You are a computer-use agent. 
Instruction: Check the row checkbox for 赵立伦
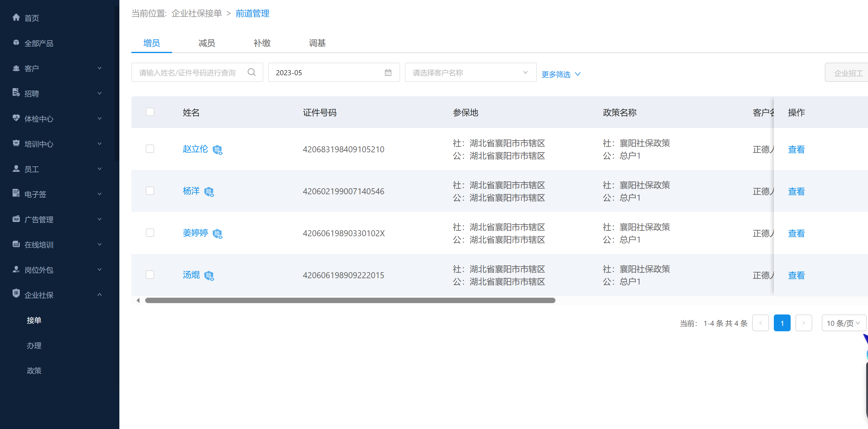150,149
